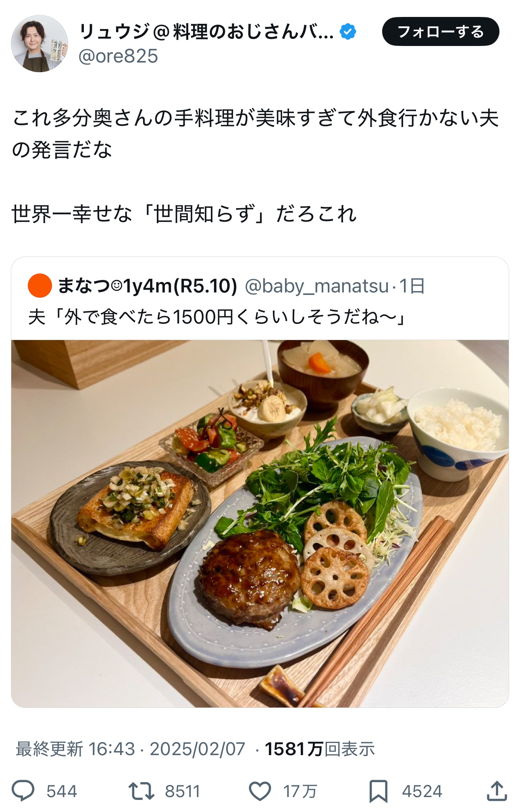Click the フォローする button

tap(441, 31)
